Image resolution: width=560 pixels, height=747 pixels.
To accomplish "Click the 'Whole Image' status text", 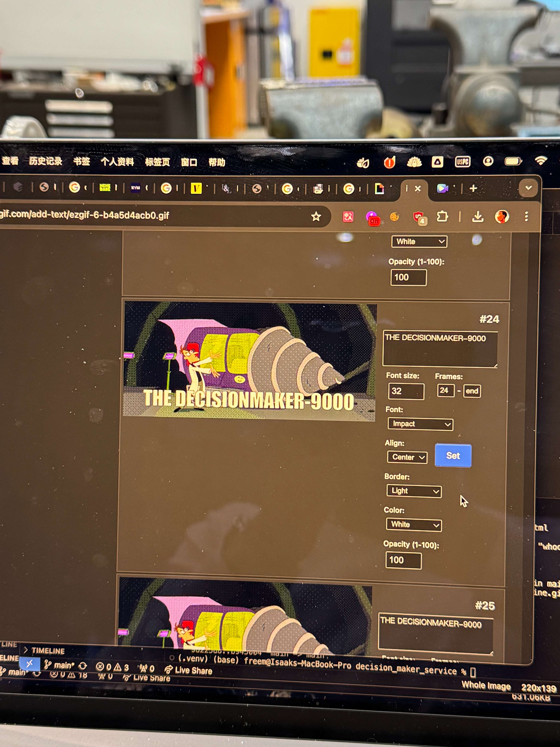I will coord(486,686).
